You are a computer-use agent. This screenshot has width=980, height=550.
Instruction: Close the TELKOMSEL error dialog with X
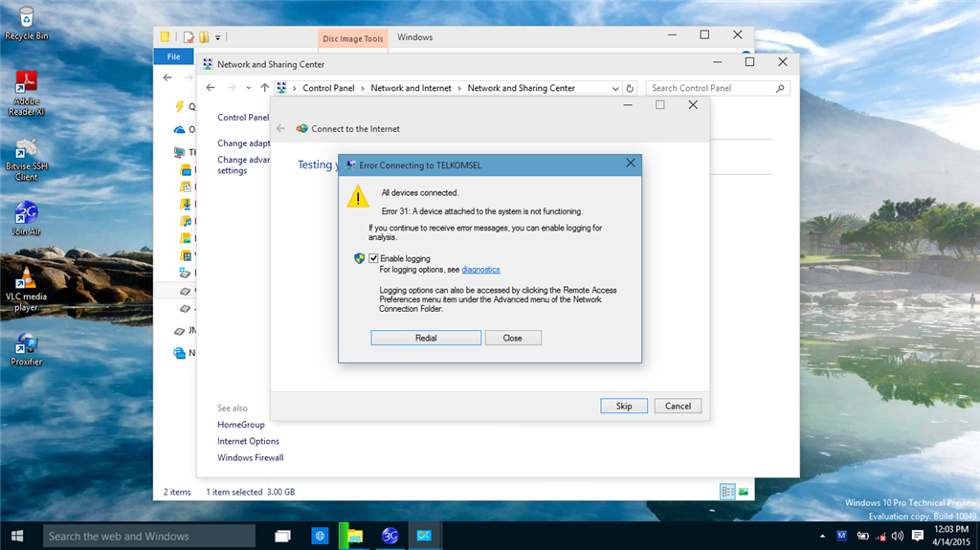coord(631,164)
